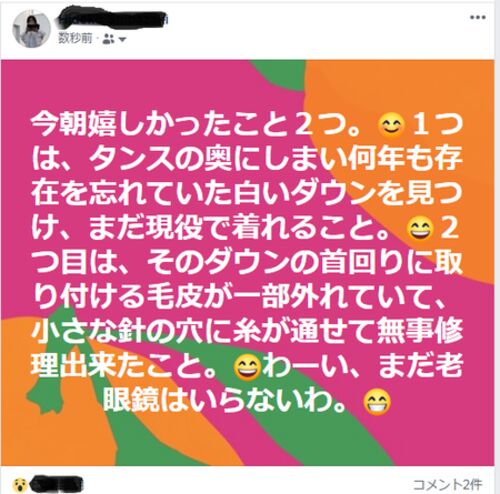Click the smiling emoji after 2つ。
The width and height of the screenshot is (500, 494).
tap(392, 126)
